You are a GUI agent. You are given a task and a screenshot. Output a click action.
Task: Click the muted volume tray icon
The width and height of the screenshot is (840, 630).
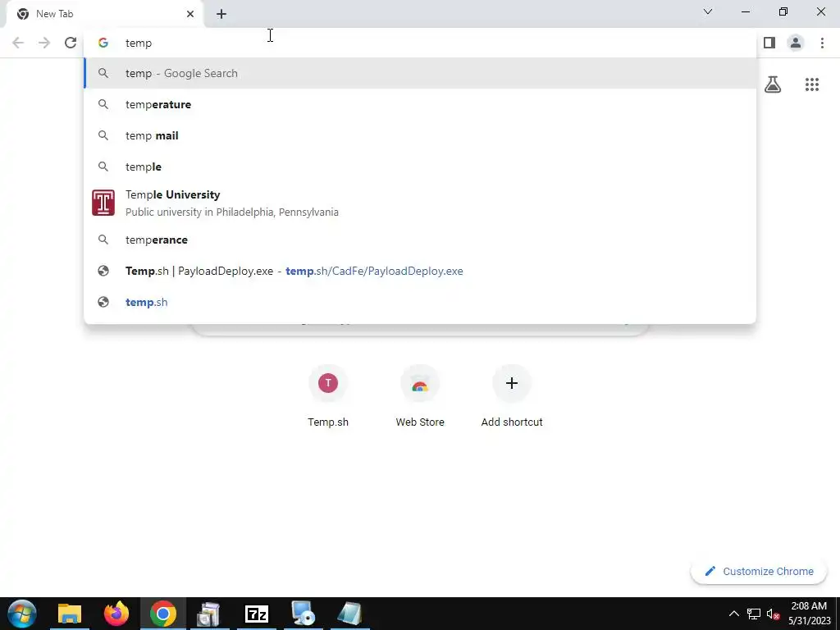773,614
